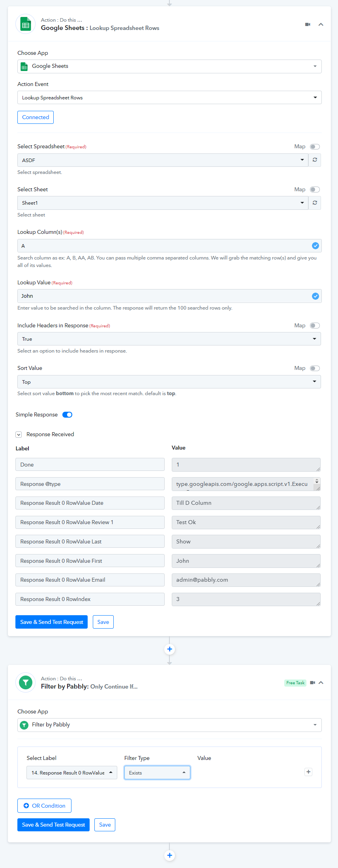Click the Filter by Pabbly funnel icon

pos(26,683)
